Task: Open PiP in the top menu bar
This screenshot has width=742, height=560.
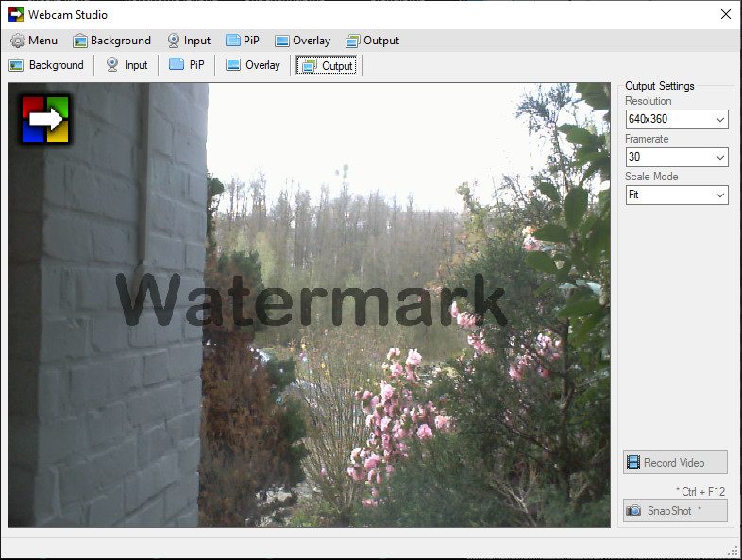Action: [243, 41]
